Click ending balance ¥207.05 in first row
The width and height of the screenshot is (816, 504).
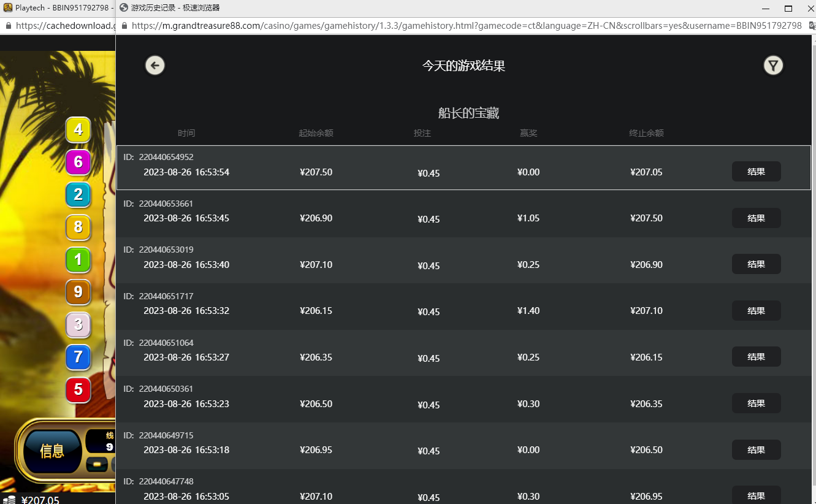tap(646, 172)
